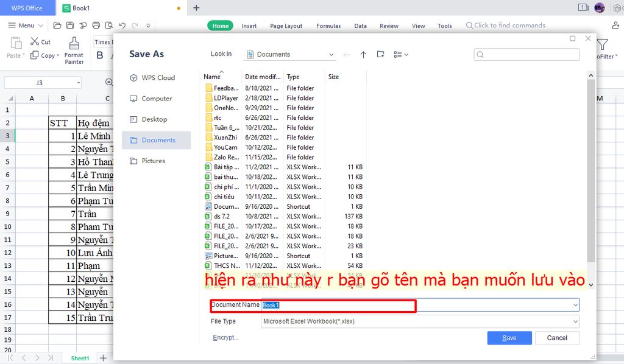Open the View ribbon tab

[x=418, y=26]
